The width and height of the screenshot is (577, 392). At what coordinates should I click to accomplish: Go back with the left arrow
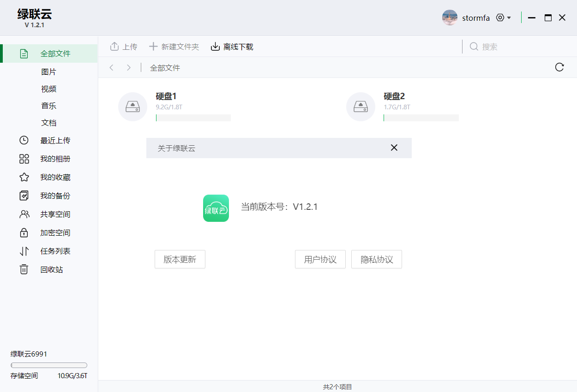(111, 68)
